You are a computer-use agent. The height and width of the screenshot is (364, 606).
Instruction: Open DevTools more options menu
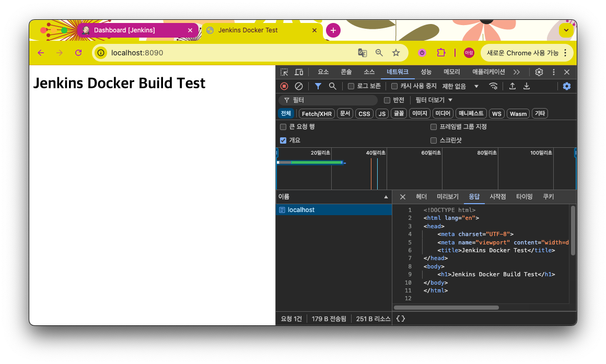click(553, 72)
